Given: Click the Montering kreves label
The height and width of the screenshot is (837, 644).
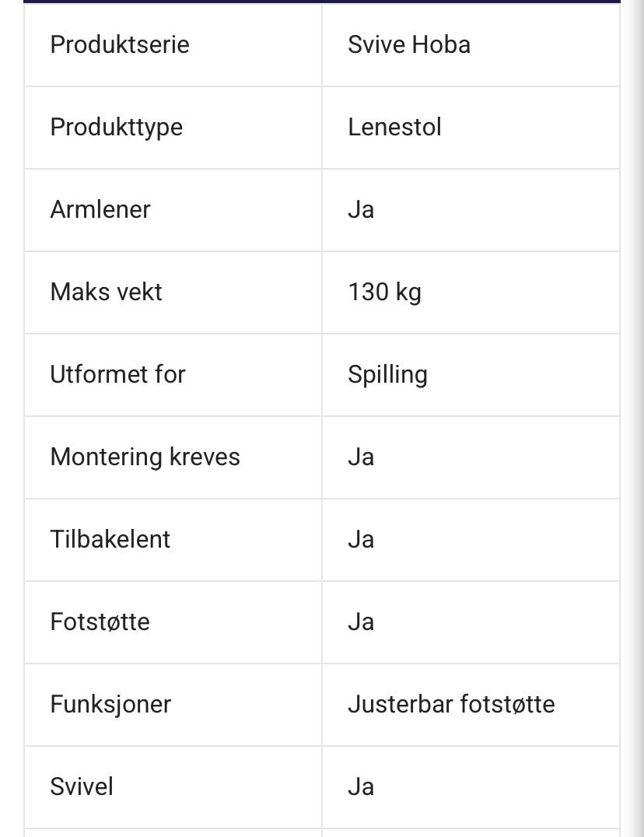Looking at the screenshot, I should pyautogui.click(x=145, y=457).
